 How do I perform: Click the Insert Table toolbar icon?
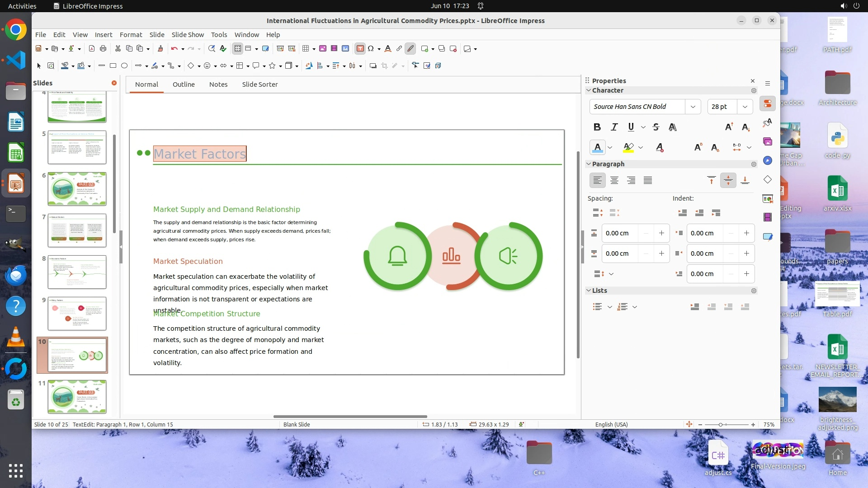(x=306, y=49)
